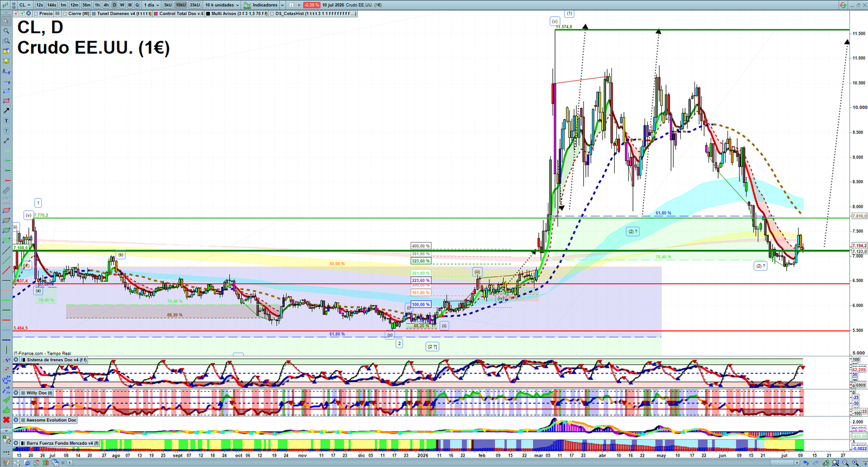Click scrollbar right arrow at bottom
Image resolution: width=868 pixels, height=467 pixels.
pos(797,463)
